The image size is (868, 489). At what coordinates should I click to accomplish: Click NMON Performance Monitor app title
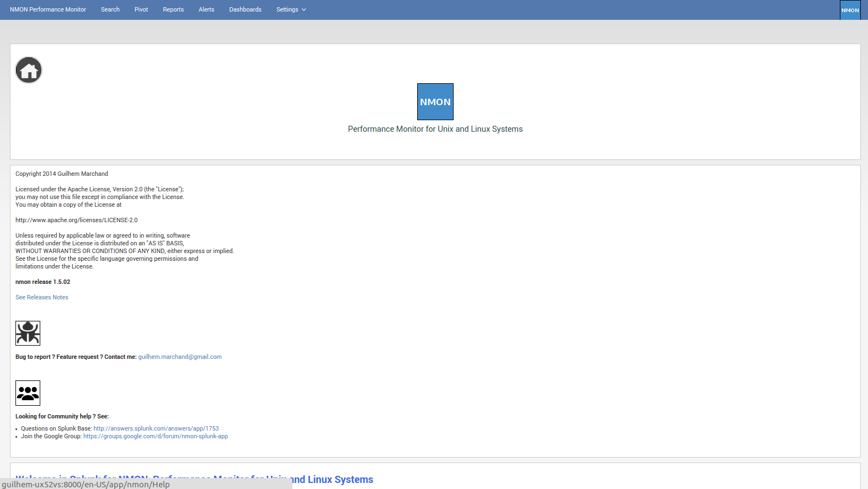point(48,9)
